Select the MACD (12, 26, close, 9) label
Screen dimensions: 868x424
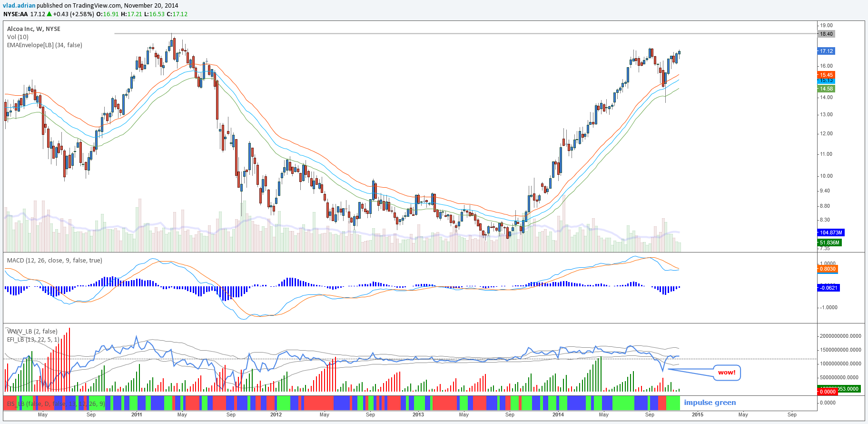[54, 261]
